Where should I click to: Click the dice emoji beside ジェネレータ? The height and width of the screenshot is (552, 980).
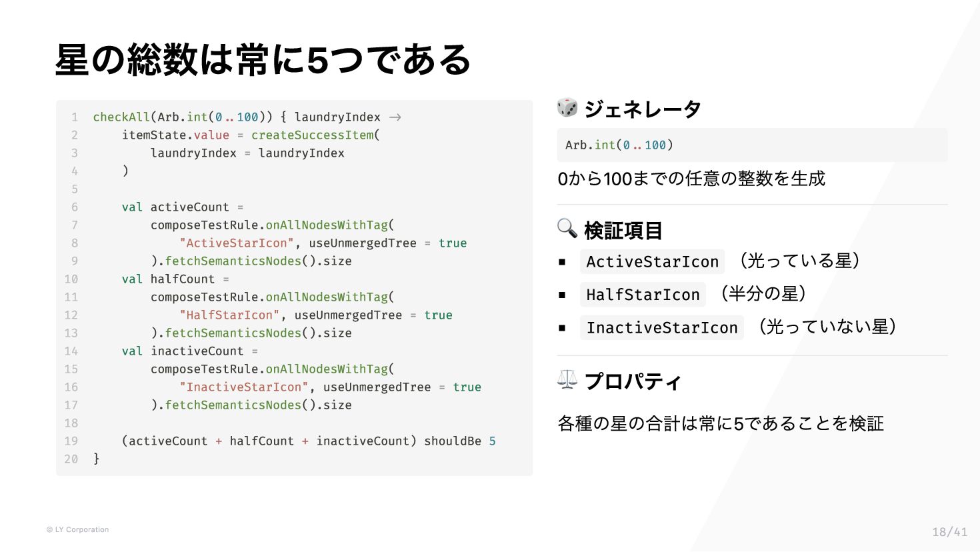(x=567, y=108)
